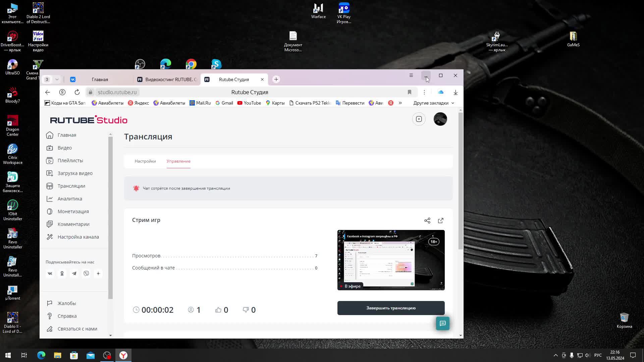The height and width of the screenshot is (362, 644).
Task: Open the YouTube bookmark
Action: (249, 103)
